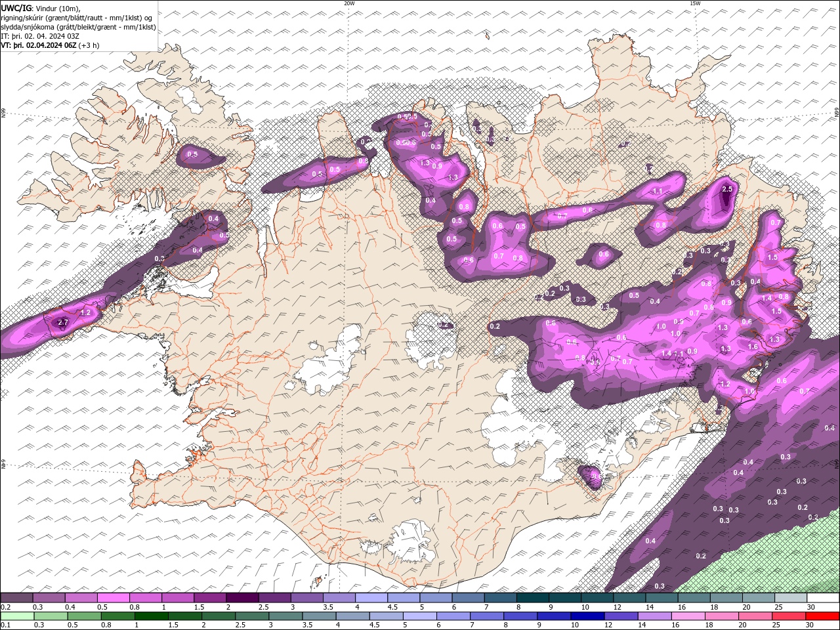Viewport: 840px width, 630px height.
Task: Click the violet swatch labelled 12 in rain legend row
Action: 621,616
